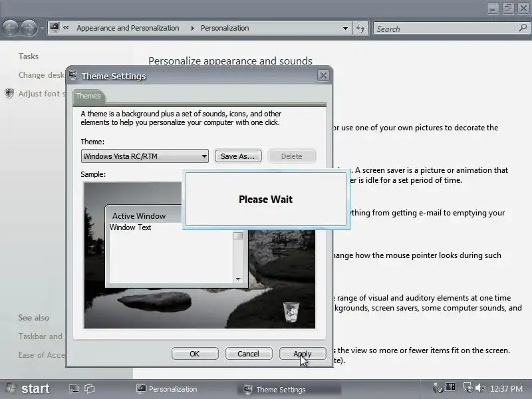This screenshot has width=532, height=399.
Task: Click the Delete button
Action: coord(292,156)
